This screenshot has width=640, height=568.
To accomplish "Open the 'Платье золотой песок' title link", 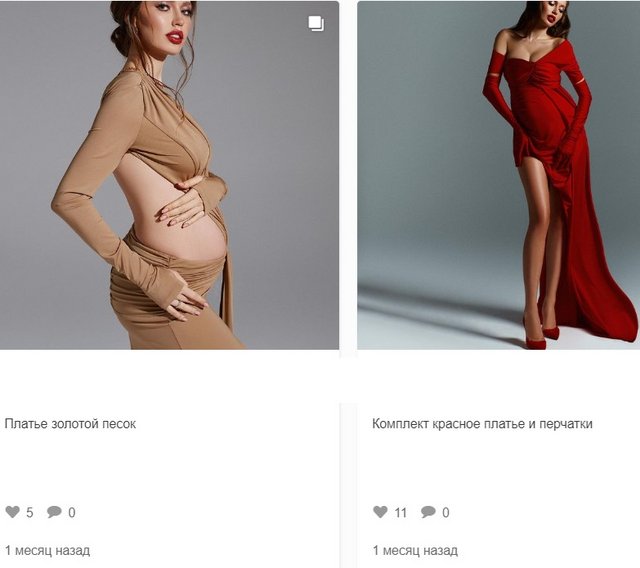I will point(70,424).
